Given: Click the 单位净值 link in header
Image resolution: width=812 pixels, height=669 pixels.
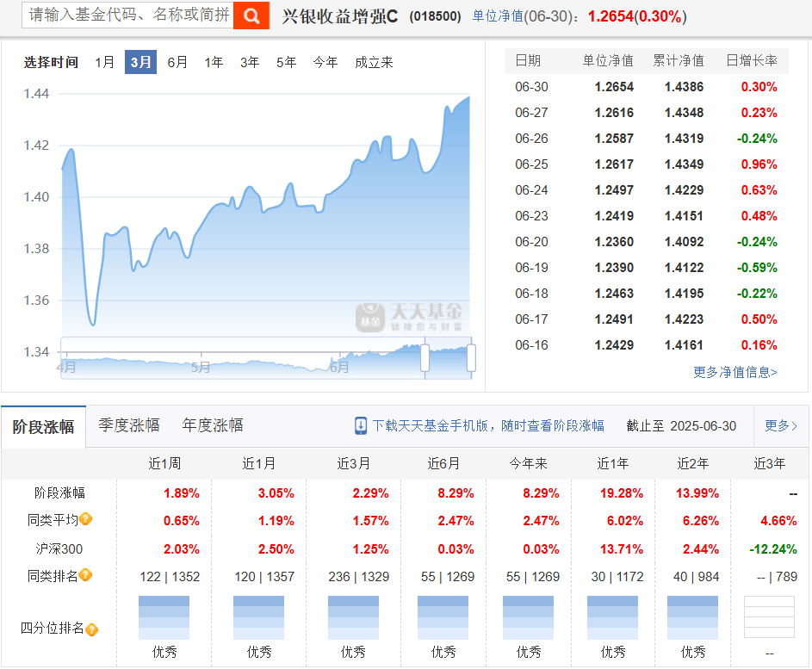Looking at the screenshot, I should tap(498, 16).
